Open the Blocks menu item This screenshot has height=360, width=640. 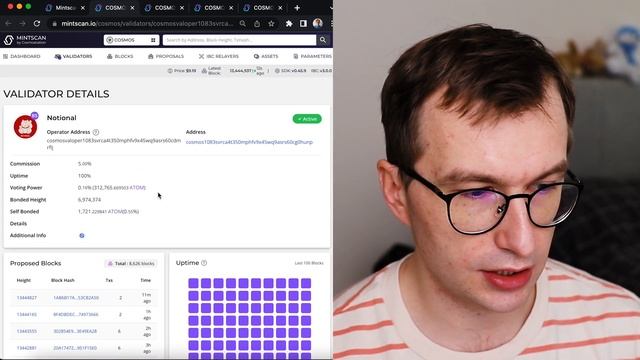[120, 56]
